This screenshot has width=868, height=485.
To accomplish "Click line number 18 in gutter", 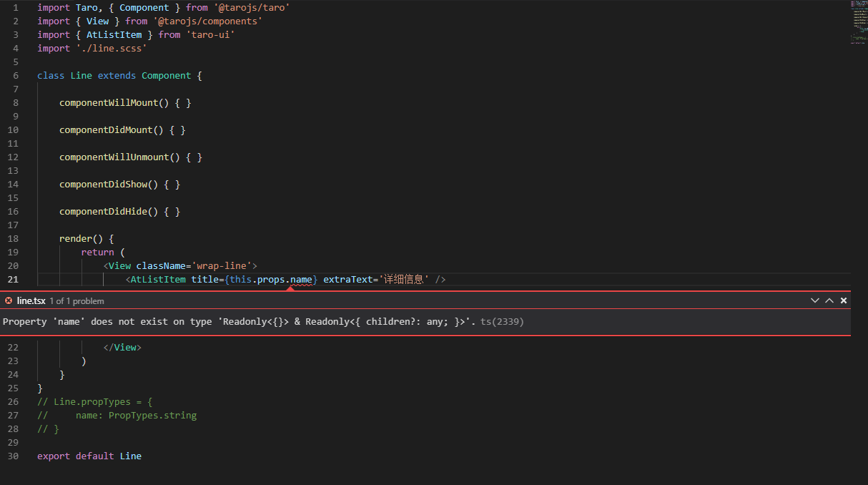I will [x=13, y=238].
